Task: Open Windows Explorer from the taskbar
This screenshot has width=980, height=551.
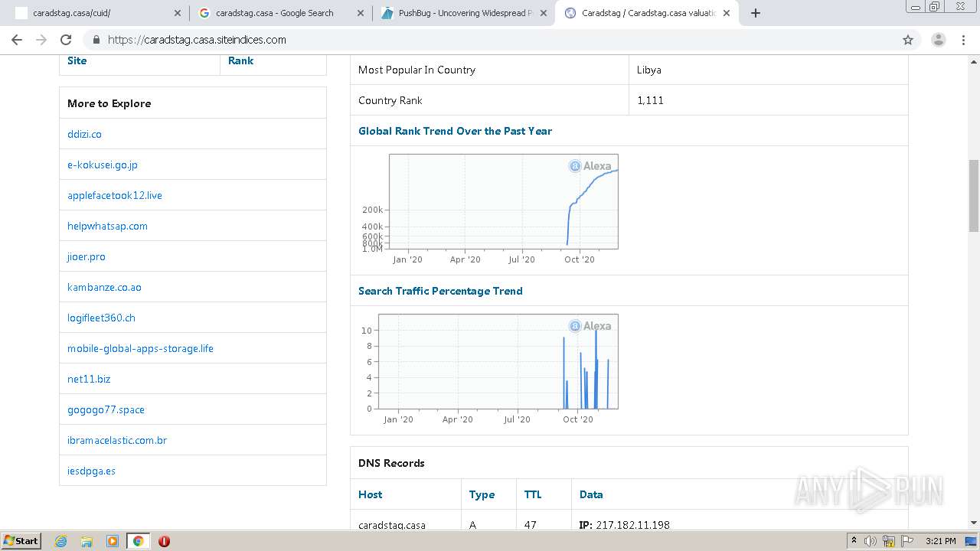Action: pyautogui.click(x=87, y=541)
